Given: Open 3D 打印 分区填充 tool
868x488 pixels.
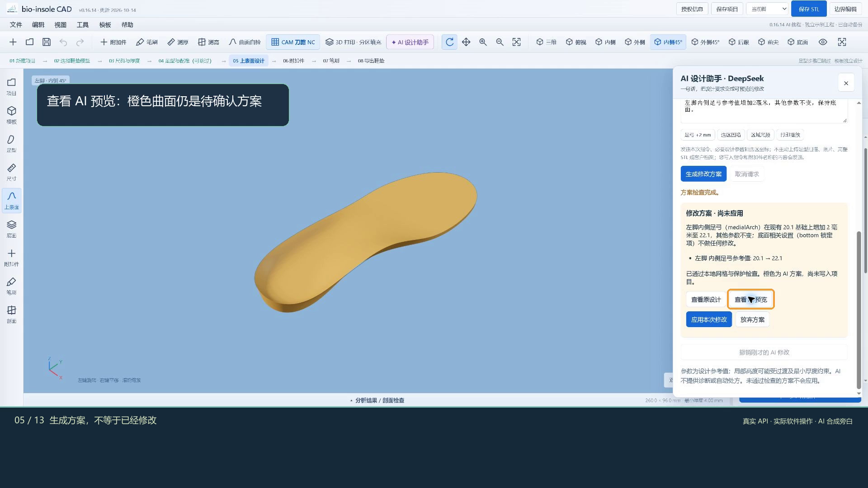Looking at the screenshot, I should point(353,42).
